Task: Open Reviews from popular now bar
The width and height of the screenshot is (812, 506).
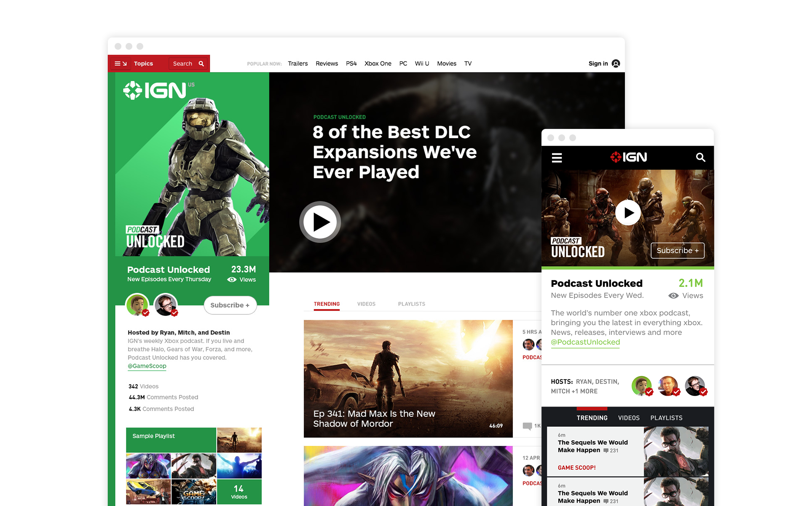Action: pos(327,64)
